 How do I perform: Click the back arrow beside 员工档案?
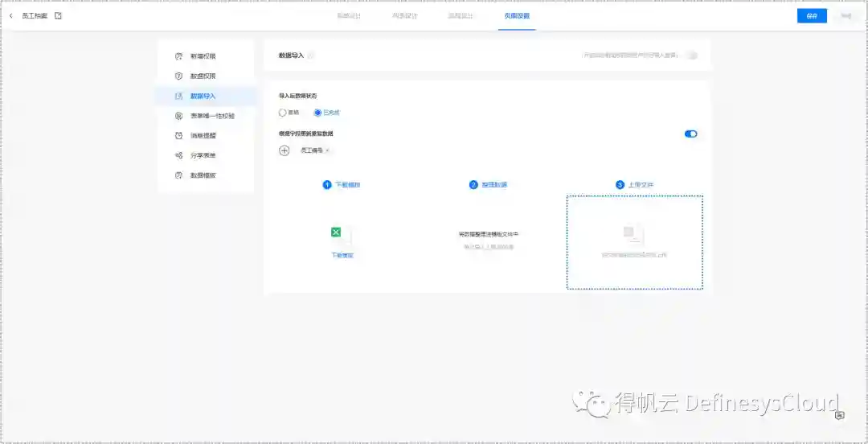coord(10,16)
